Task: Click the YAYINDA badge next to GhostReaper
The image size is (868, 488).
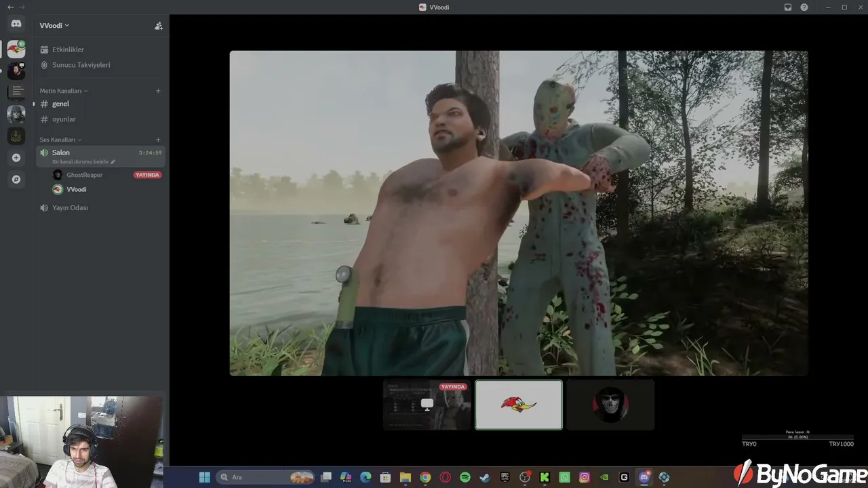Action: coord(147,175)
